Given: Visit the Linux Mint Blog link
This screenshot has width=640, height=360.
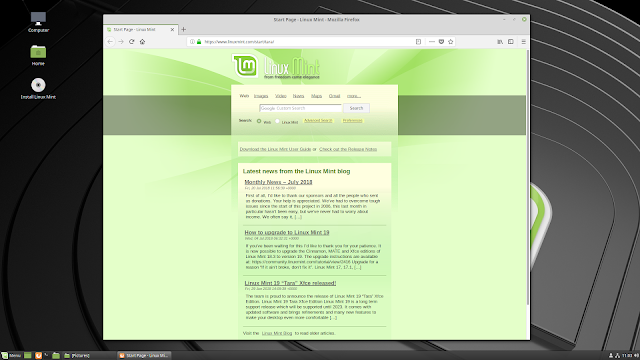Looking at the screenshot, I should pos(277,333).
